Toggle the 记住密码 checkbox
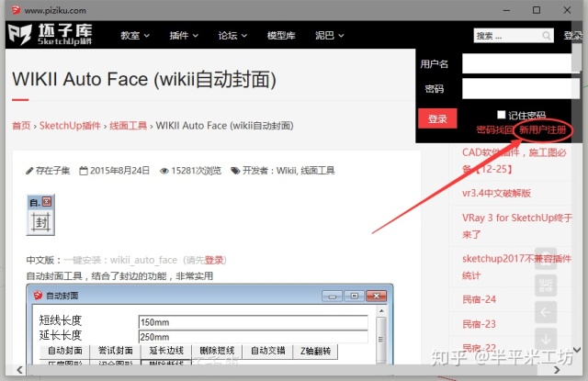Viewport: 588px width, 381px height. [x=501, y=114]
